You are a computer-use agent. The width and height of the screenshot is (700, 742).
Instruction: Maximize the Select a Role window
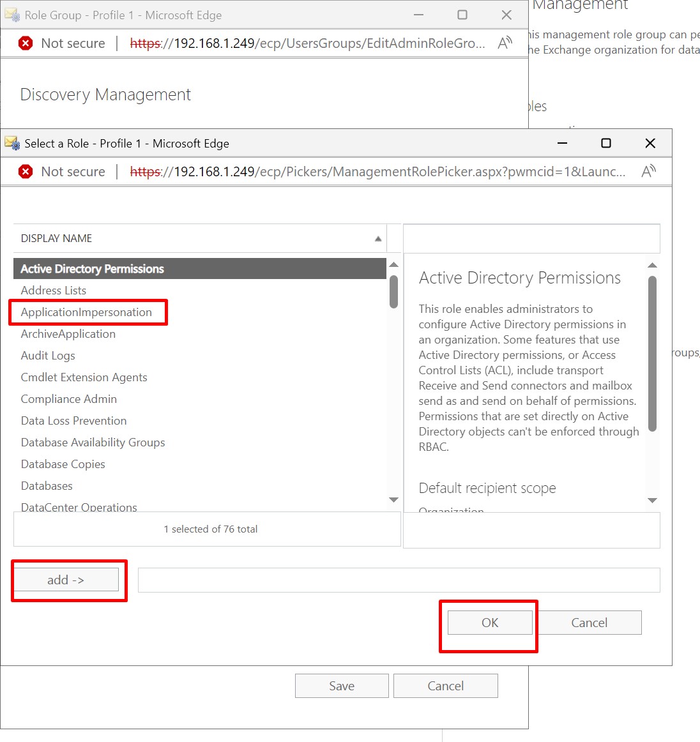pyautogui.click(x=606, y=143)
